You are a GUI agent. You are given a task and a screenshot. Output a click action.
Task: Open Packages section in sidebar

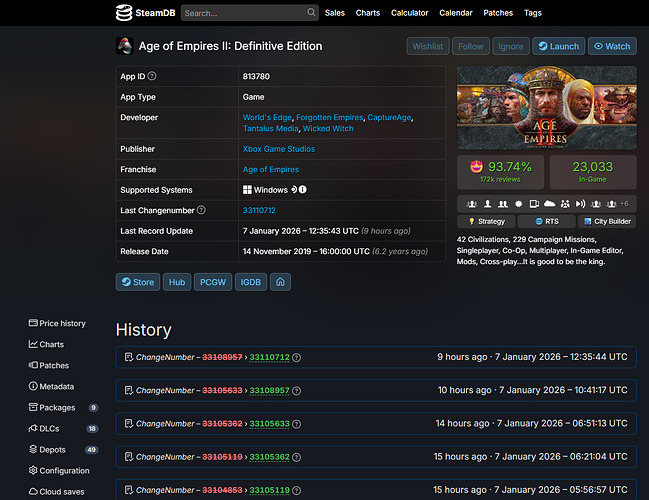pos(57,408)
